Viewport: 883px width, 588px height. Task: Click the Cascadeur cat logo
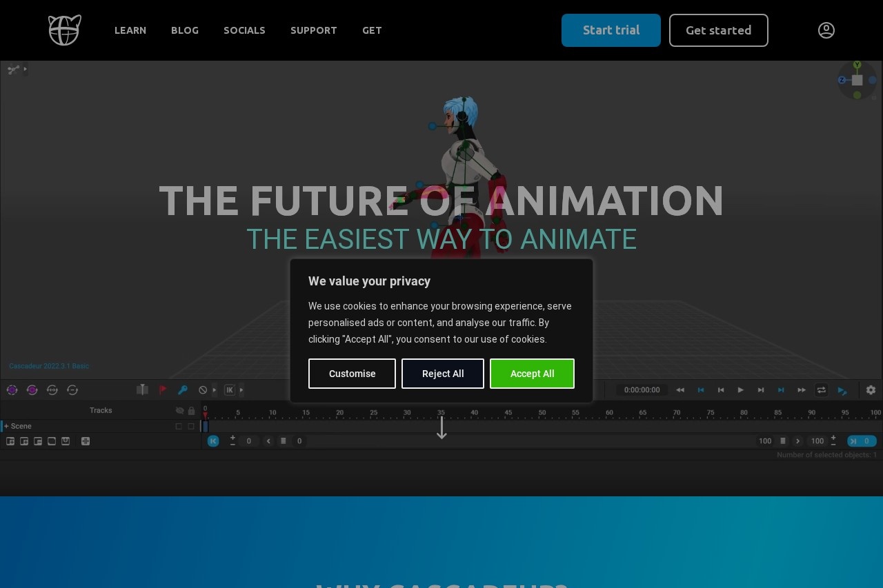pos(65,30)
